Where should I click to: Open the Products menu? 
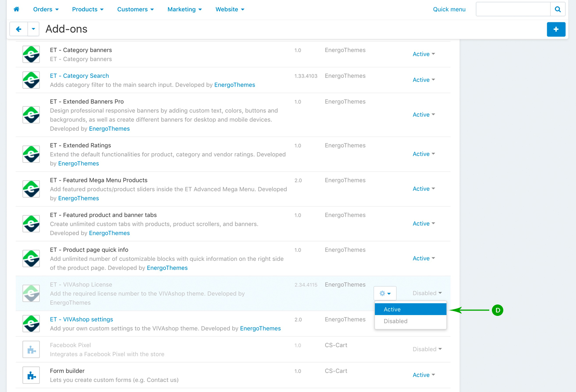click(88, 9)
